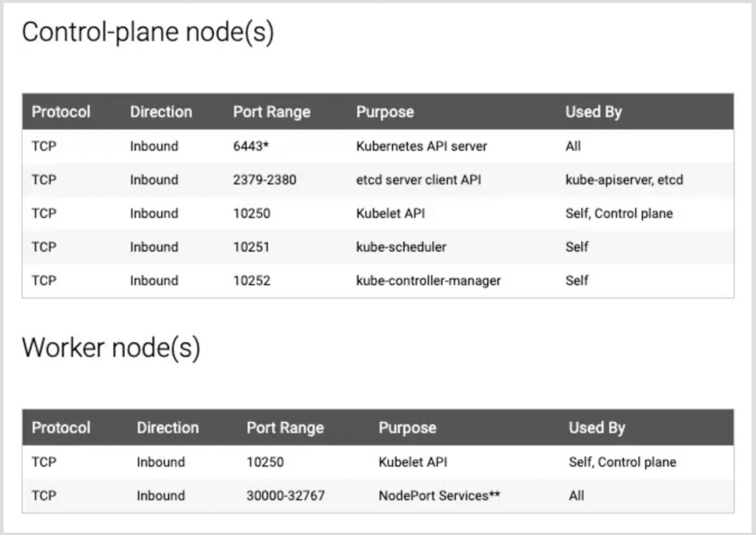The height and width of the screenshot is (535, 756).
Task: Click the Purpose header in control-plane table
Action: 385,112
